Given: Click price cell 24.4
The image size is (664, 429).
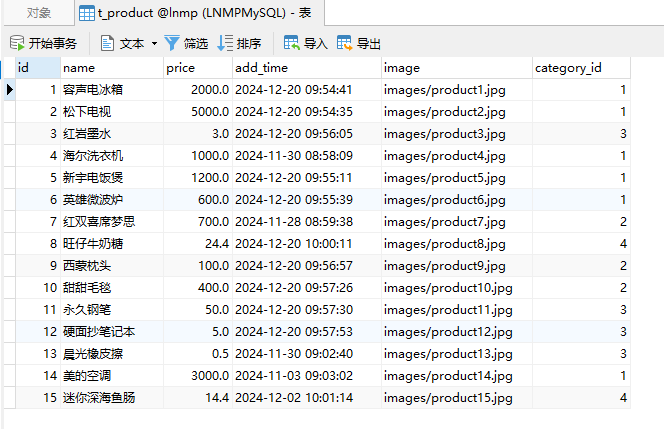Looking at the screenshot, I should 198,244.
